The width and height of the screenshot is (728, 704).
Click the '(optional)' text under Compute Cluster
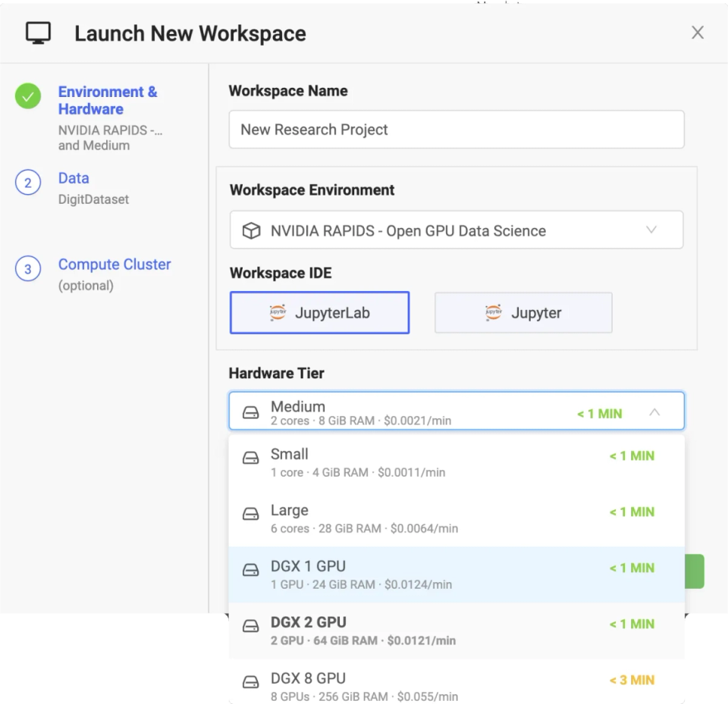pos(86,286)
